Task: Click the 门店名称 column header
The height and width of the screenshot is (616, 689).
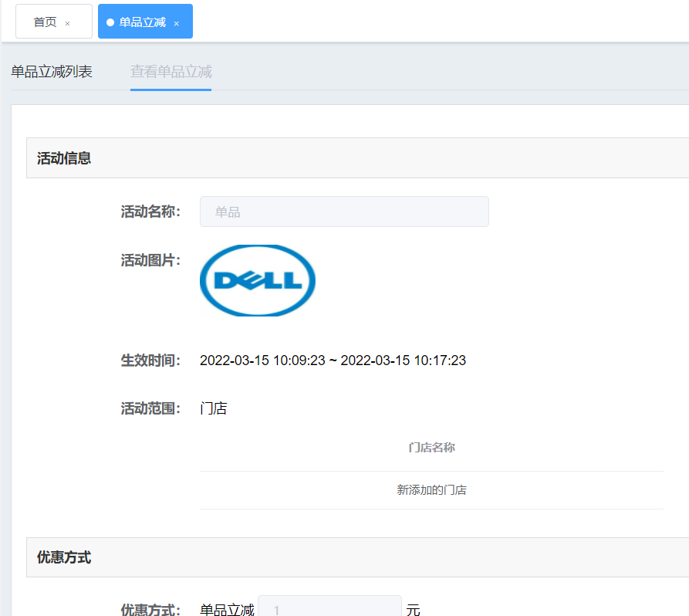Action: [431, 448]
